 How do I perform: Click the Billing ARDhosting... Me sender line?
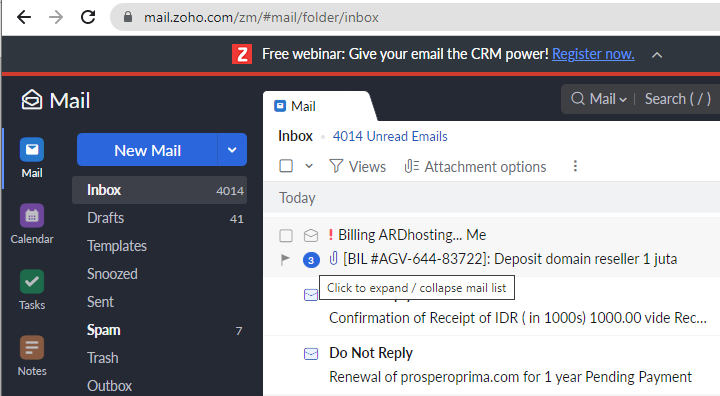(412, 235)
